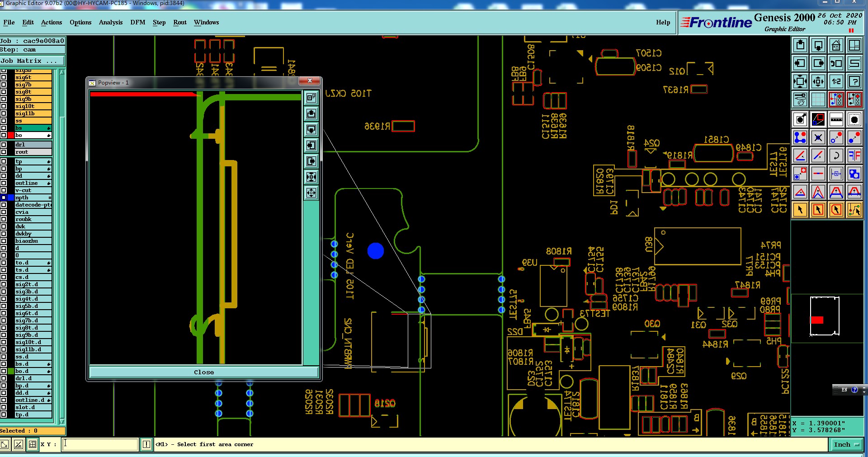868x457 pixels.
Task: Click the mirror feature F icon
Action: coord(854,155)
